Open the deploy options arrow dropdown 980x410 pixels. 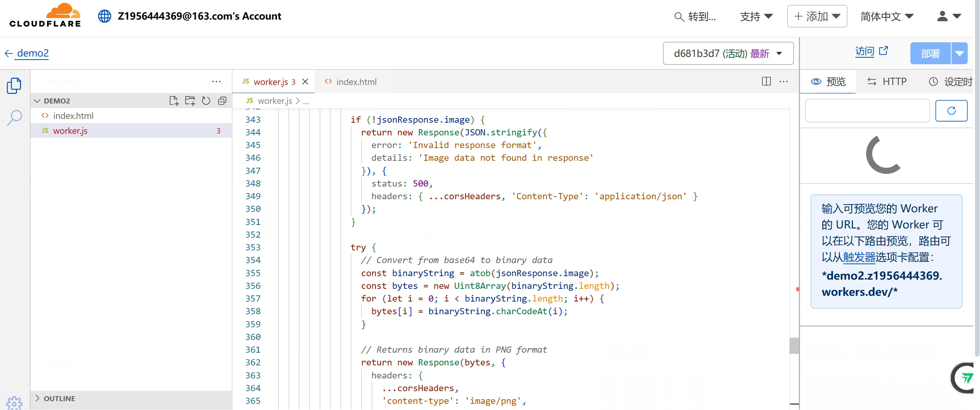(x=960, y=53)
